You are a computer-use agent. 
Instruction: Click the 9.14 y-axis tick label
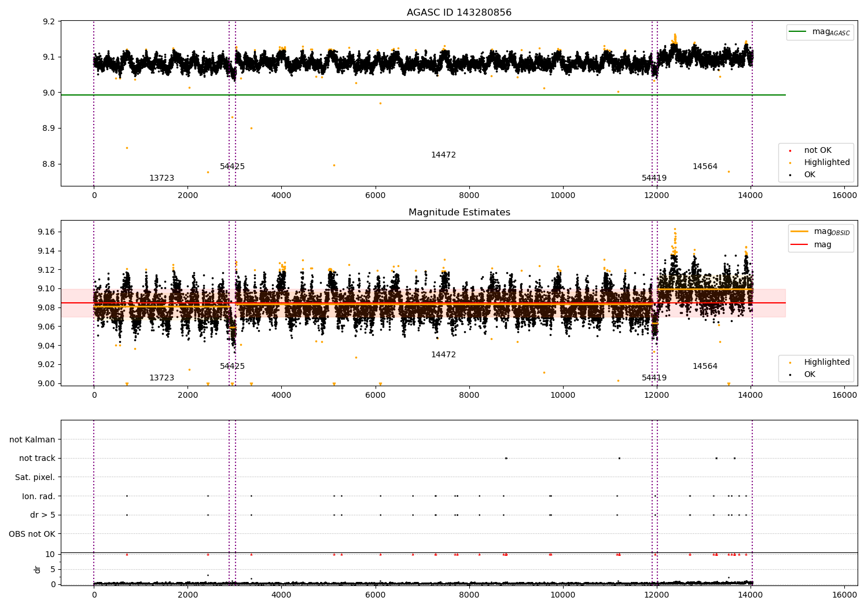click(x=47, y=251)
